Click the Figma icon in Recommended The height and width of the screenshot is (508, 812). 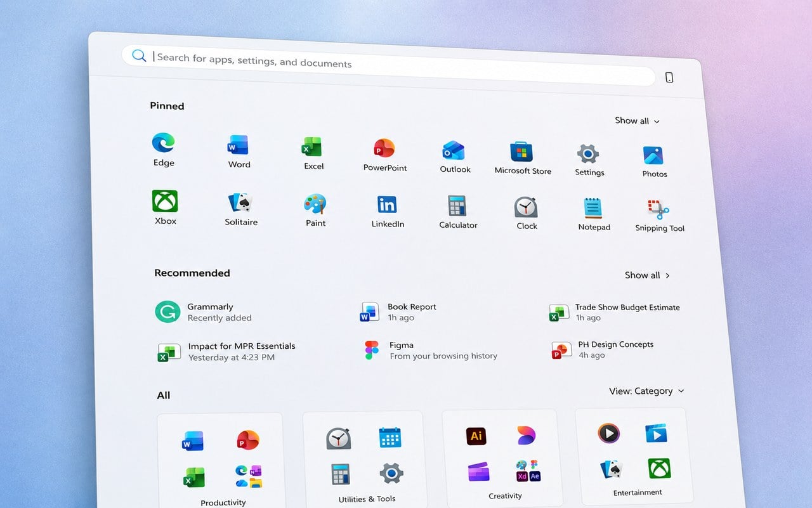372,350
